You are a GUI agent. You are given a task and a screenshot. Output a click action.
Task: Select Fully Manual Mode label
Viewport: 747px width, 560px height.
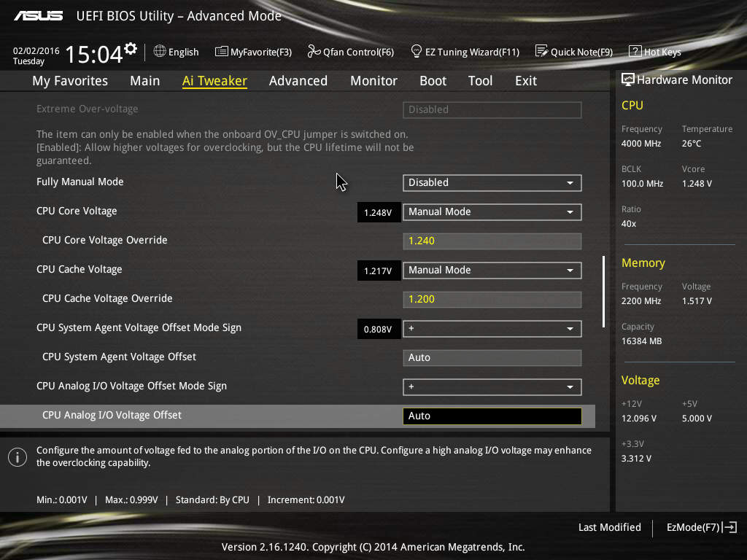click(x=80, y=182)
